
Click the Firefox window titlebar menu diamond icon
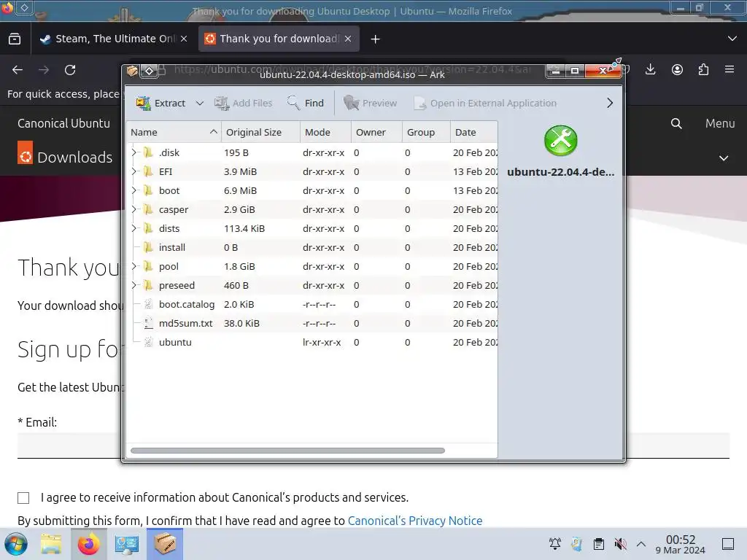point(24,7)
